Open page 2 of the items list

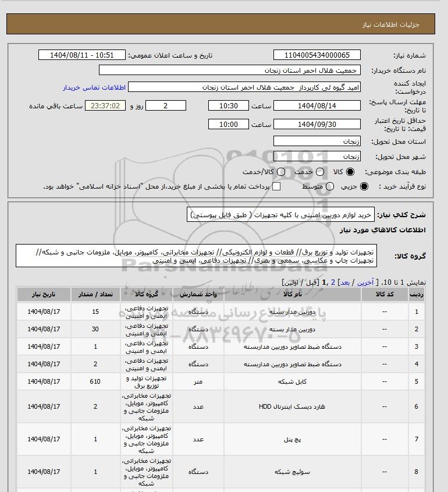coord(333,282)
